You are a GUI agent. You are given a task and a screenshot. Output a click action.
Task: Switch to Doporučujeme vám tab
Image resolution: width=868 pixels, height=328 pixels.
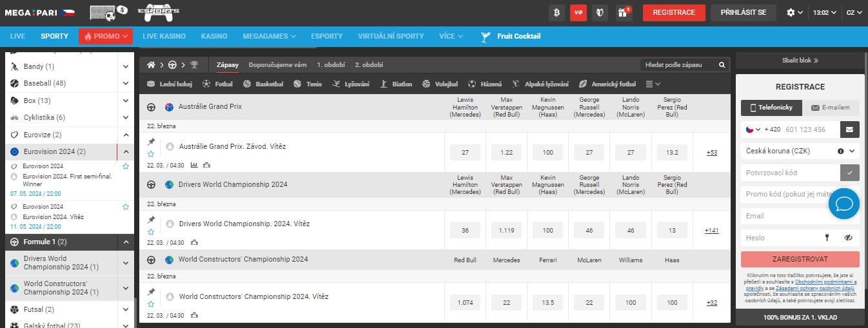[277, 65]
